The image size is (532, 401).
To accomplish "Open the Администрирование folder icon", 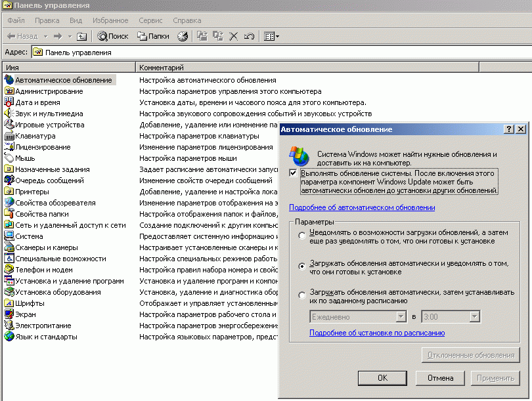I will point(9,91).
